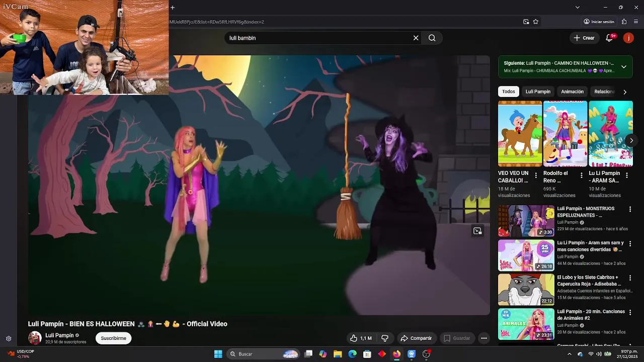Expand the Siguiente playlist panel chevron
Viewport: 644px width, 362px height.
624,67
